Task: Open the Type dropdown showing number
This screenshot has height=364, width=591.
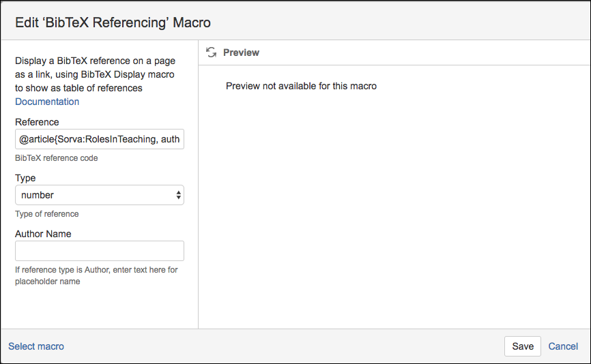Action: 100,195
